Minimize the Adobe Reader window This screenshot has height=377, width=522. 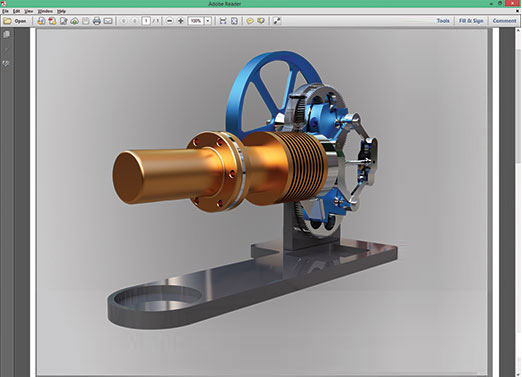[492, 3]
